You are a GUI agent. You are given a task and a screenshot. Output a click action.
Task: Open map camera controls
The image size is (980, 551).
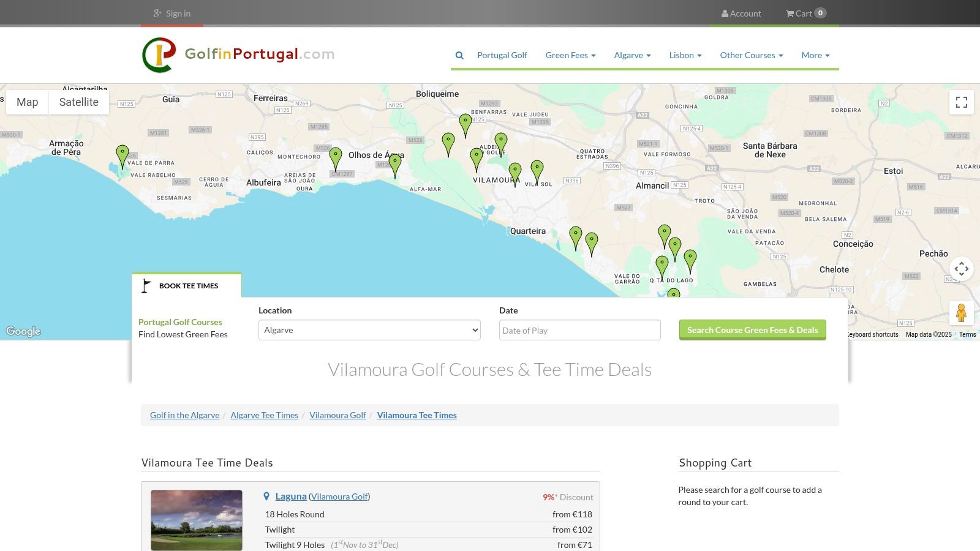pyautogui.click(x=962, y=268)
